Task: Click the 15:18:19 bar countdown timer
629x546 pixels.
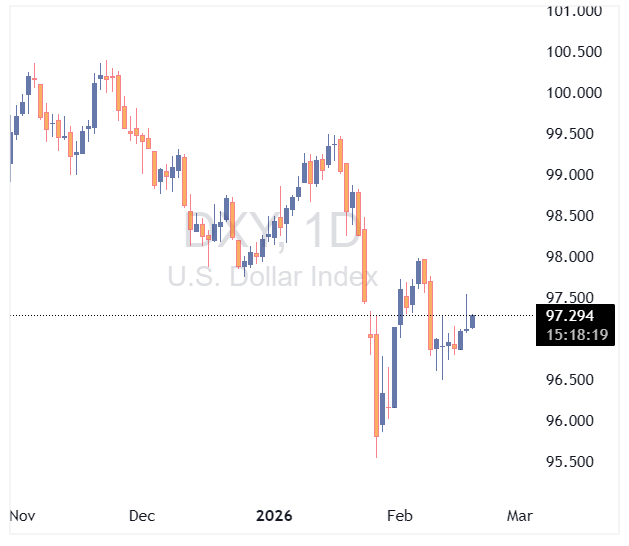Action: point(574,335)
